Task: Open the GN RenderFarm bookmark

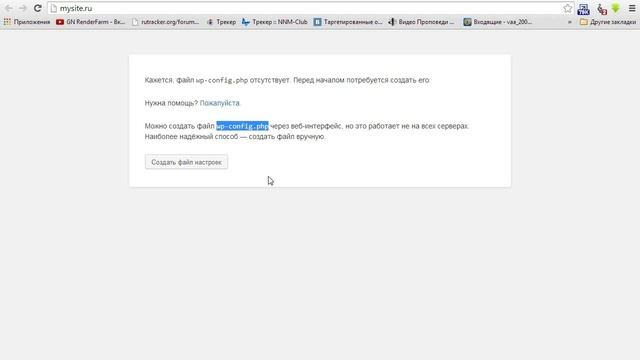Action: pyautogui.click(x=91, y=22)
